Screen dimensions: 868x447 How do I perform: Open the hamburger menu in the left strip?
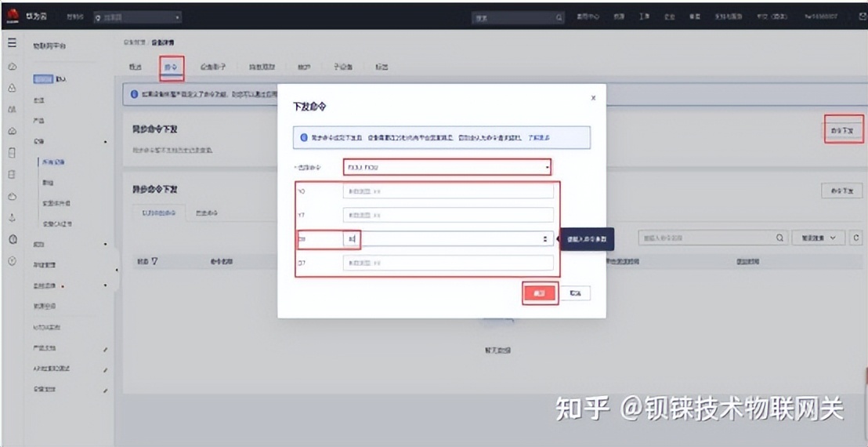tap(13, 42)
